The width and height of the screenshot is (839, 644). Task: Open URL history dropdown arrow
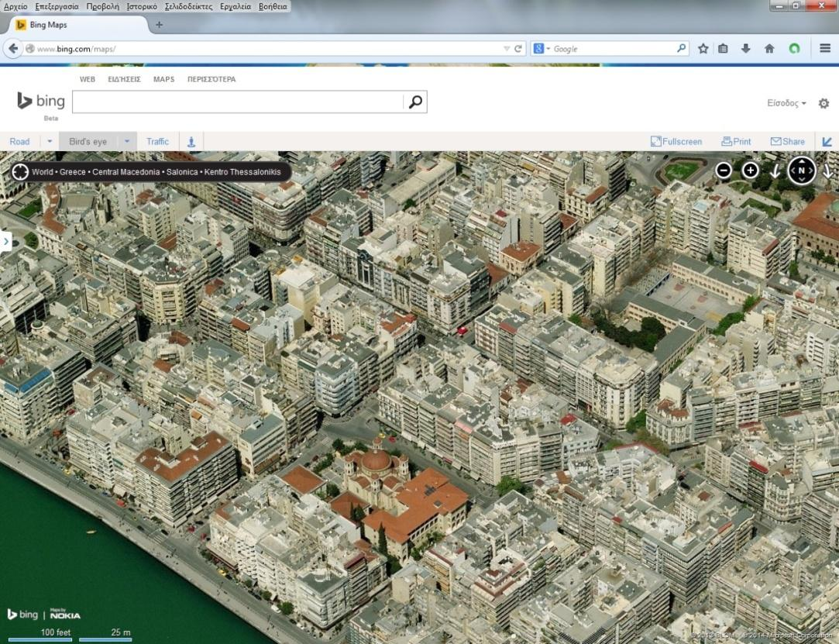click(506, 49)
